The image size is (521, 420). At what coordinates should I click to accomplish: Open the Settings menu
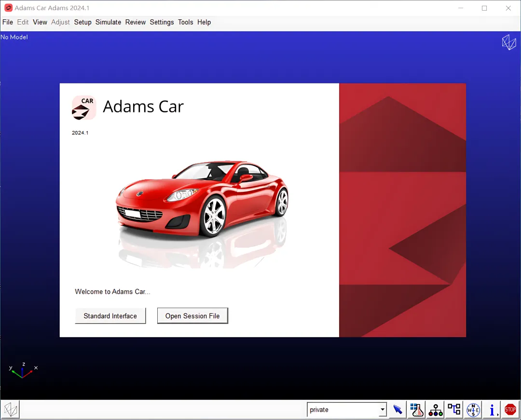click(x=162, y=22)
